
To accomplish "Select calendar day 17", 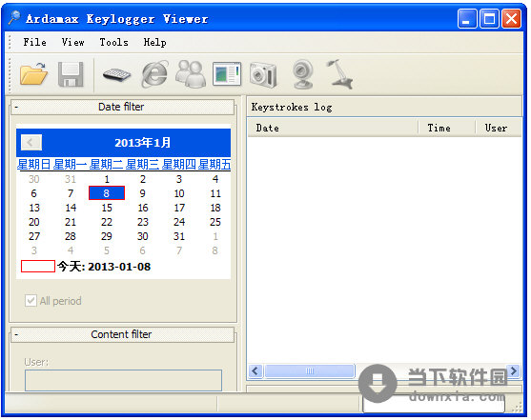I will (179, 208).
